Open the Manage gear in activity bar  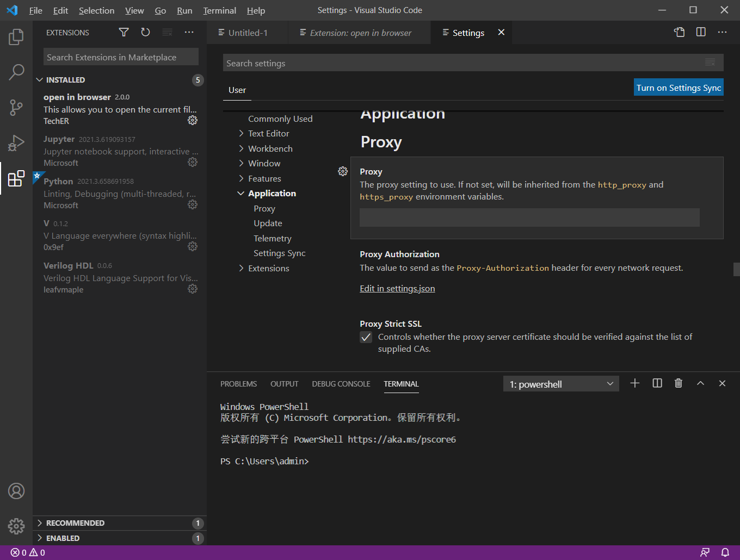16,526
